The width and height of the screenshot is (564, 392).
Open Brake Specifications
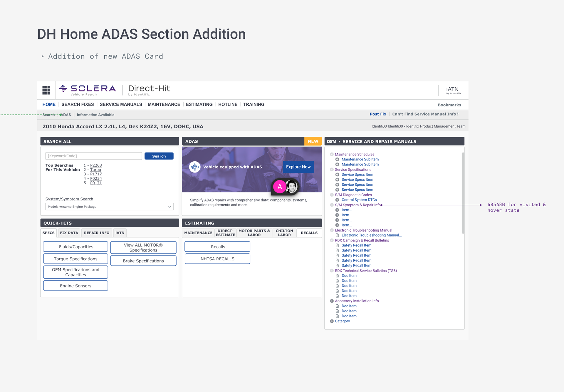143,261
